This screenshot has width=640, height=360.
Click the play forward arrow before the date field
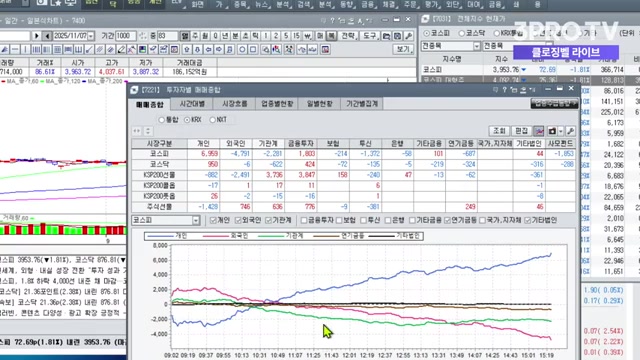pyautogui.click(x=36, y=36)
